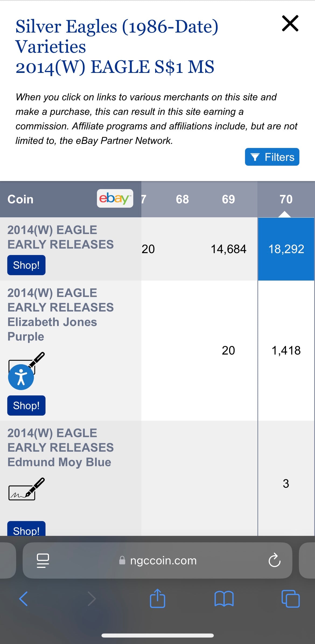Click Shop! for Edmund Moy Blue label
315x644 pixels.
coord(26,529)
